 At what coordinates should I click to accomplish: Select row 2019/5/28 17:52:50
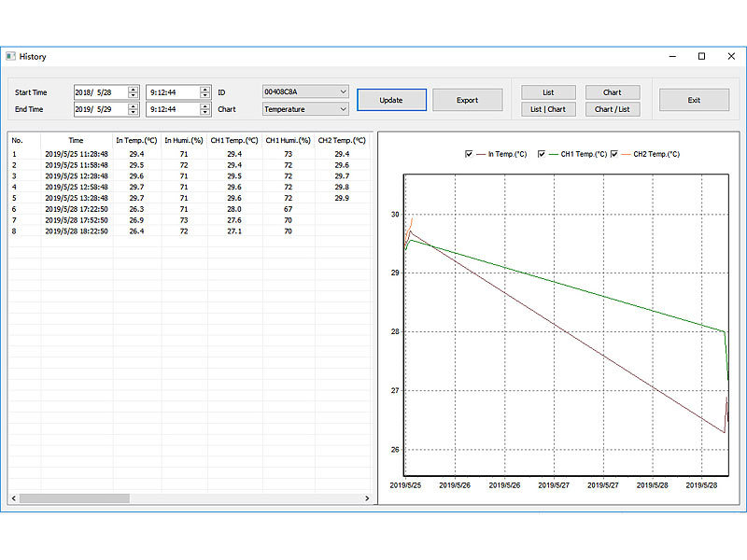190,220
